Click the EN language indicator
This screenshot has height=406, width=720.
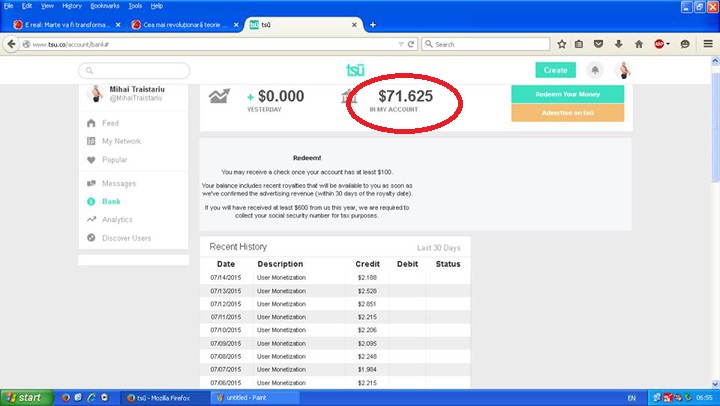tap(632, 398)
